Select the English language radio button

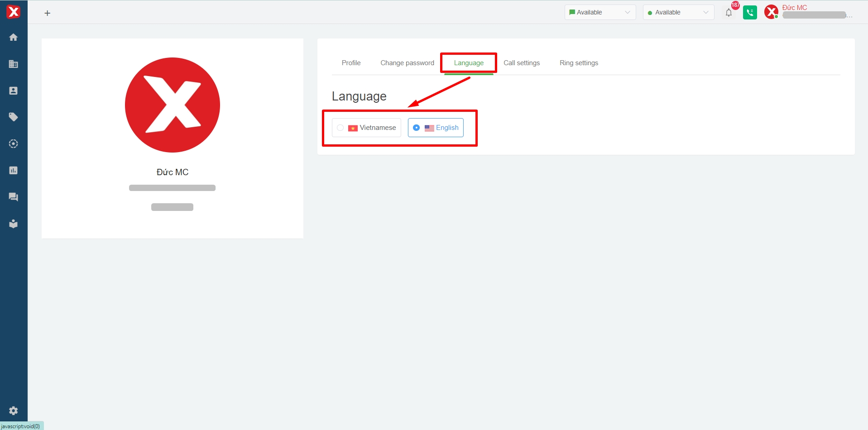417,128
